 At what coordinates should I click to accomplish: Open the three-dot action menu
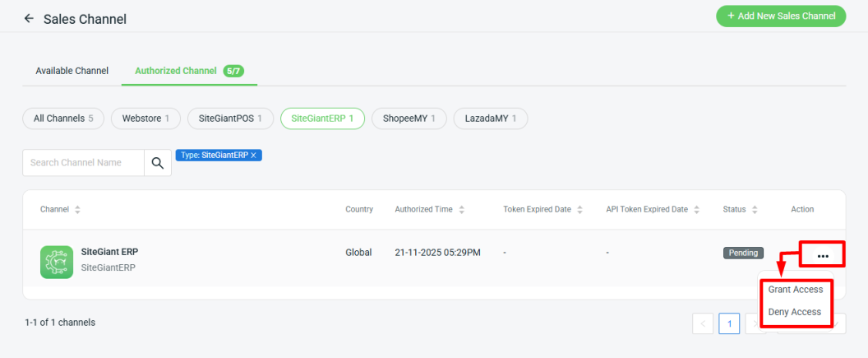(x=823, y=256)
